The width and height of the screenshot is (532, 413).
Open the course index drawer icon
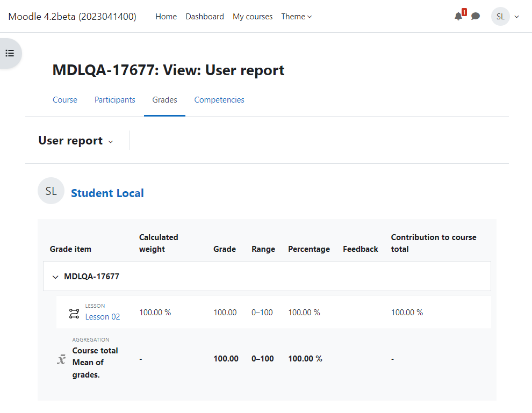[x=10, y=53]
